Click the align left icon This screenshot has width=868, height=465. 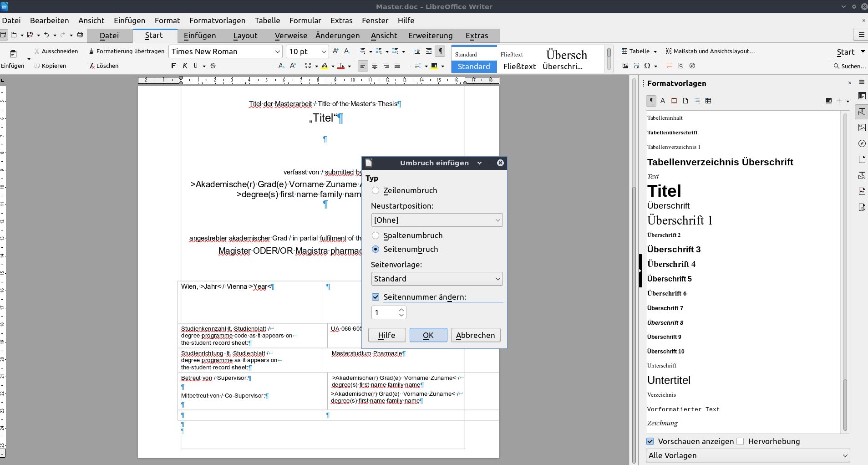pyautogui.click(x=363, y=66)
